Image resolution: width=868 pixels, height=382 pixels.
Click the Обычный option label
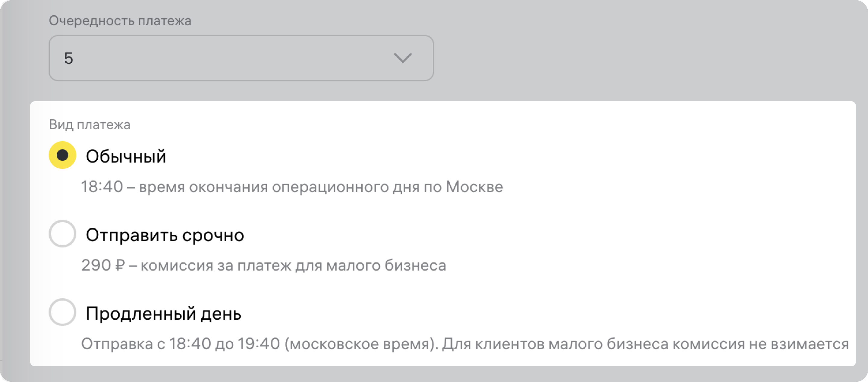[x=126, y=156]
